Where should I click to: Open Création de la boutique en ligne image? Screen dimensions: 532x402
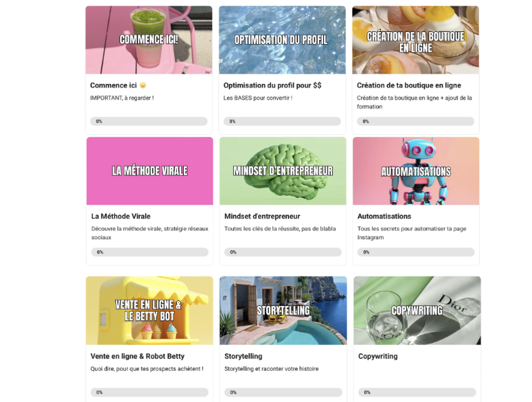pyautogui.click(x=415, y=40)
